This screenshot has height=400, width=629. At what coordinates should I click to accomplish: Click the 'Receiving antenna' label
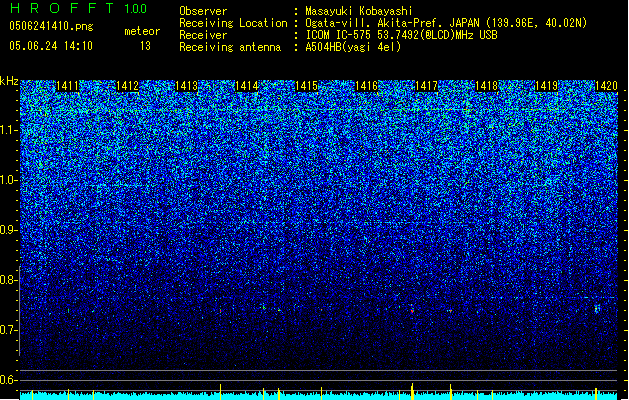tap(230, 47)
